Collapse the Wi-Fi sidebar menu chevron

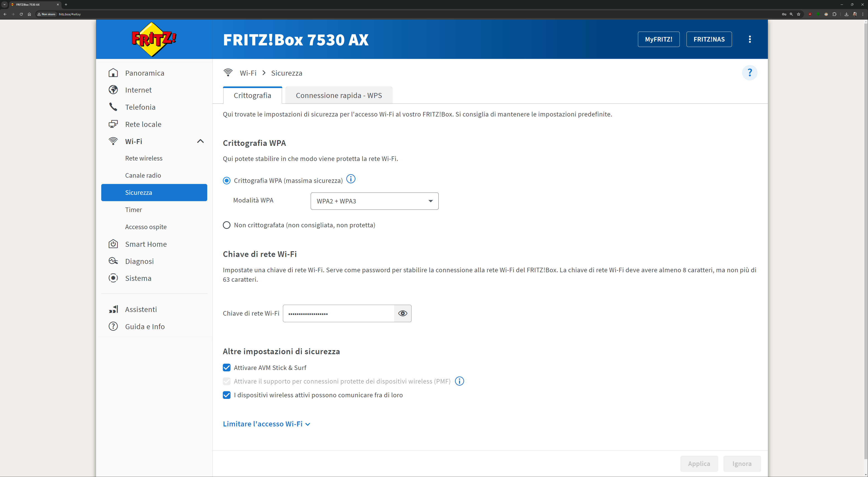[200, 141]
